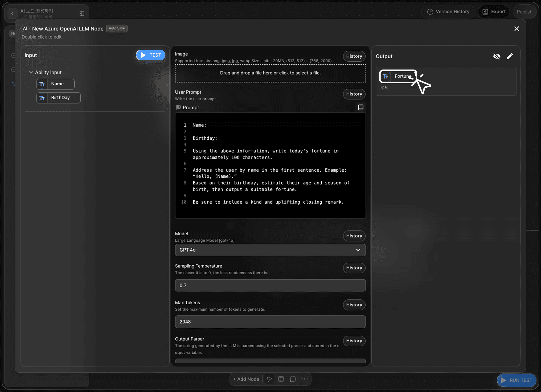Viewport: 541px width, 392px height.
Task: Click the image file drop zone
Action: [270, 73]
